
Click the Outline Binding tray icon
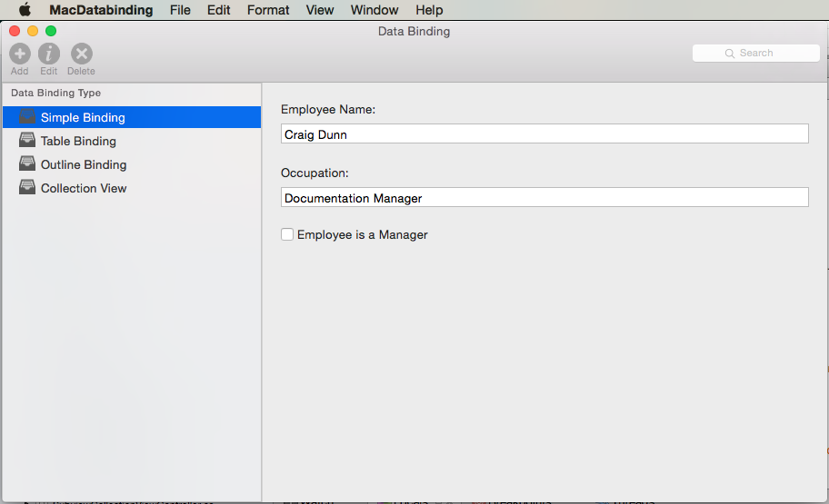tap(27, 163)
